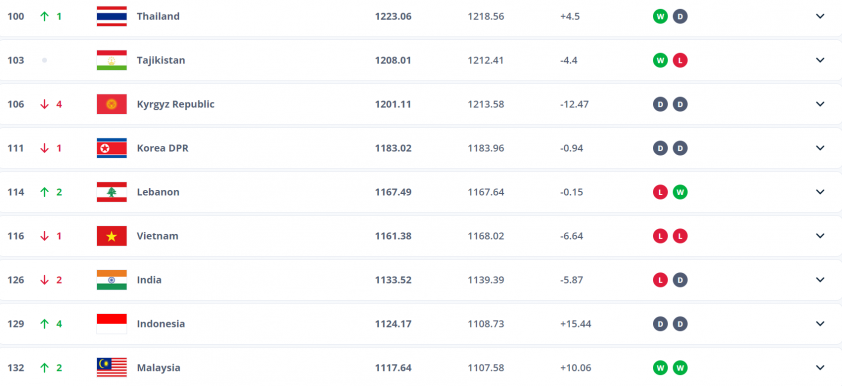This screenshot has height=386, width=842.
Task: Click the Thailand flag icon
Action: point(112,16)
